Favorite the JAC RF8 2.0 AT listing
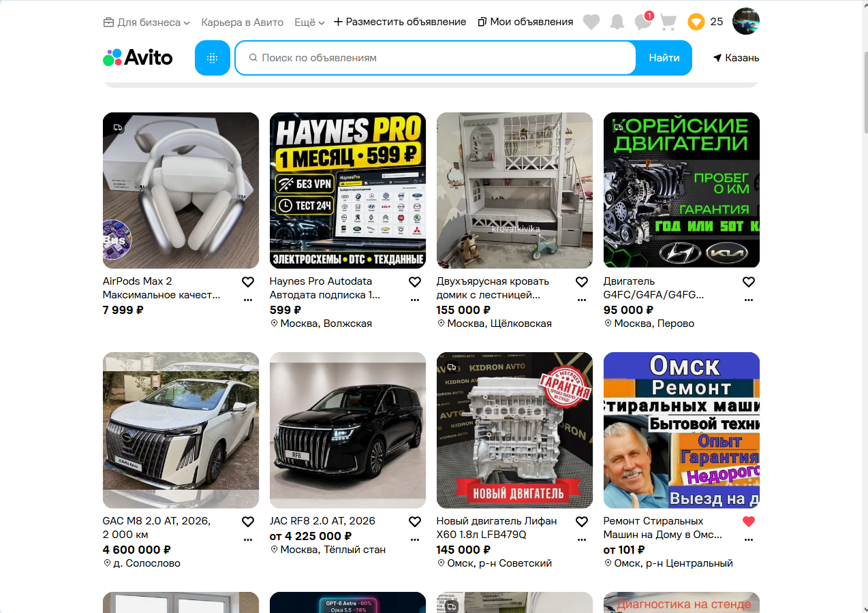Screen dimensions: 868x613 pos(415,522)
